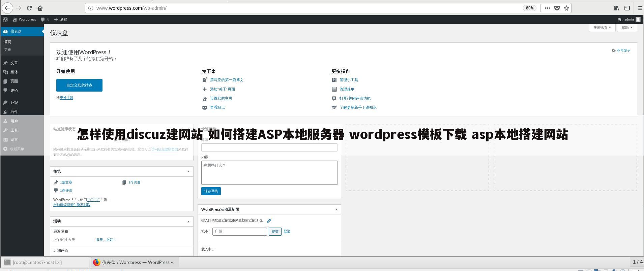Click 自动建议搜索引擎不抓取 link

[72, 205]
